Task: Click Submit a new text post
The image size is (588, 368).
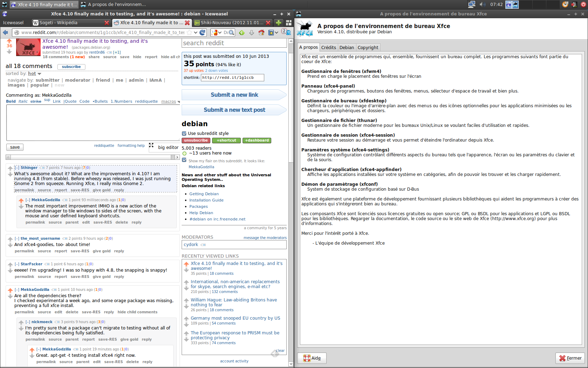Action: [x=234, y=110]
